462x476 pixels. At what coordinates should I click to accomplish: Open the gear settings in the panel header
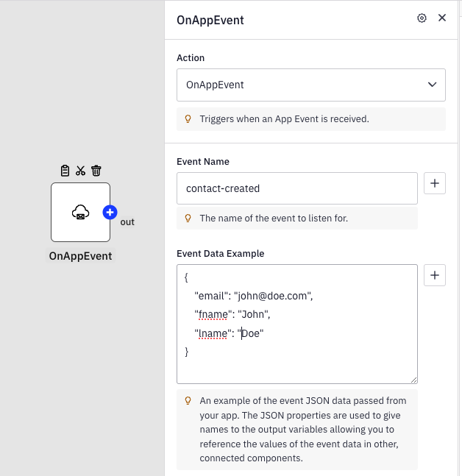(422, 18)
